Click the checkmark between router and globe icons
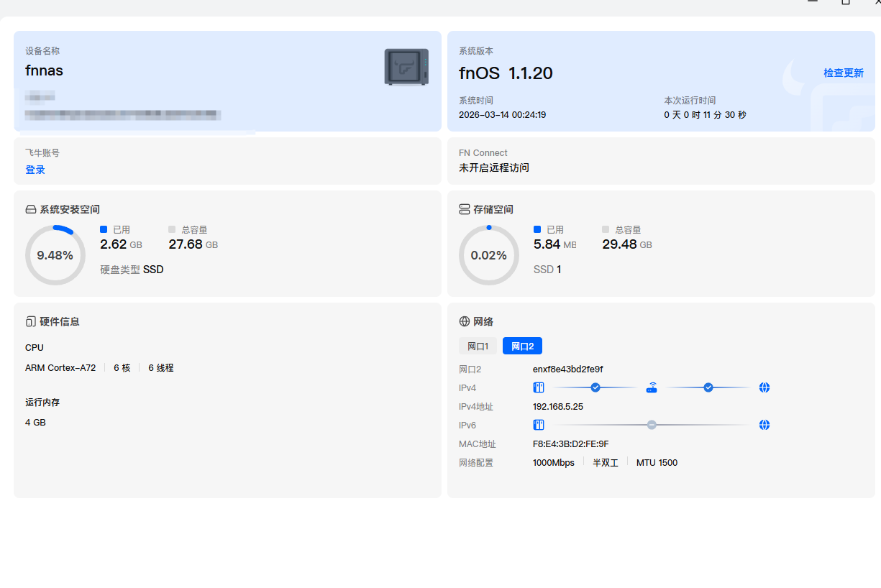This screenshot has height=588, width=881. [x=708, y=387]
